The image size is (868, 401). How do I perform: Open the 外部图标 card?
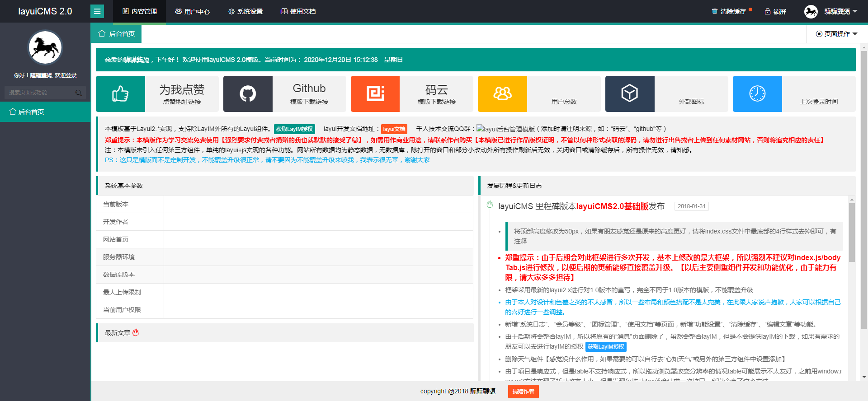pos(667,94)
